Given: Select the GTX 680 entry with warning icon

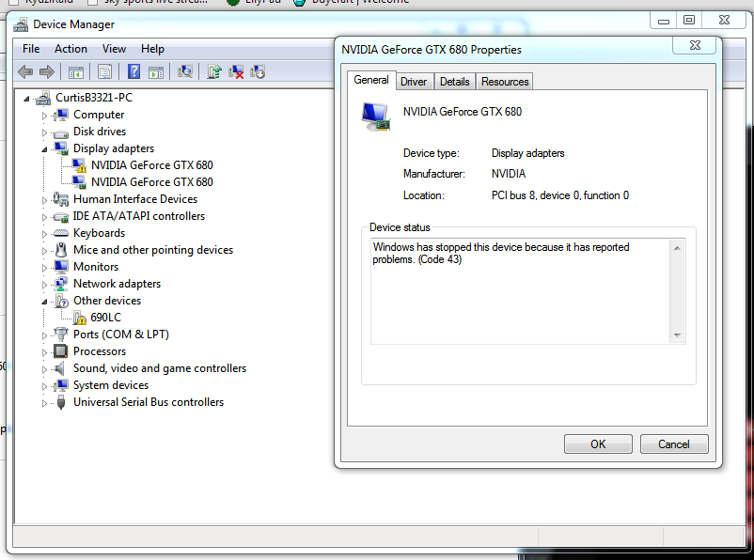Looking at the screenshot, I should point(152,165).
